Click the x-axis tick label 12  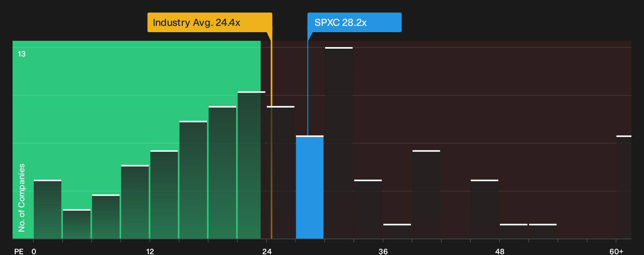click(150, 251)
